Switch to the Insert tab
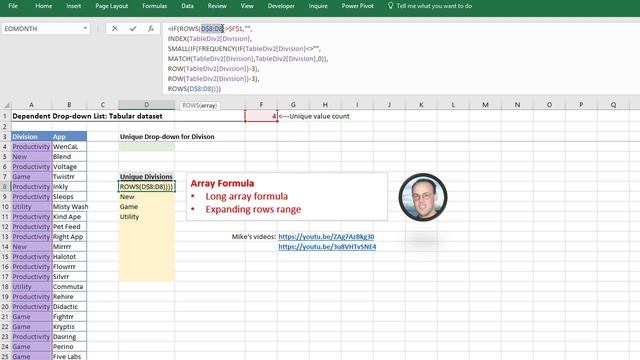Viewport: 640px width, 360px height. coord(73,6)
